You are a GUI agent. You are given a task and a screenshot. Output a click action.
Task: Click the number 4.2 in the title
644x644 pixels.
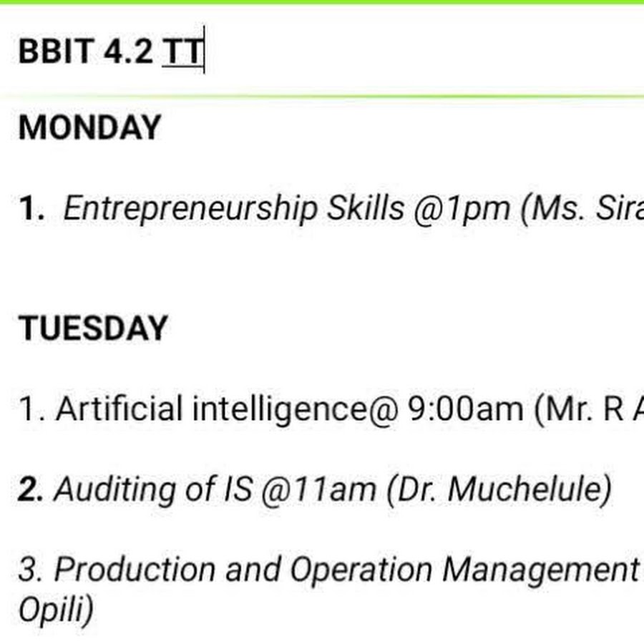pos(129,51)
